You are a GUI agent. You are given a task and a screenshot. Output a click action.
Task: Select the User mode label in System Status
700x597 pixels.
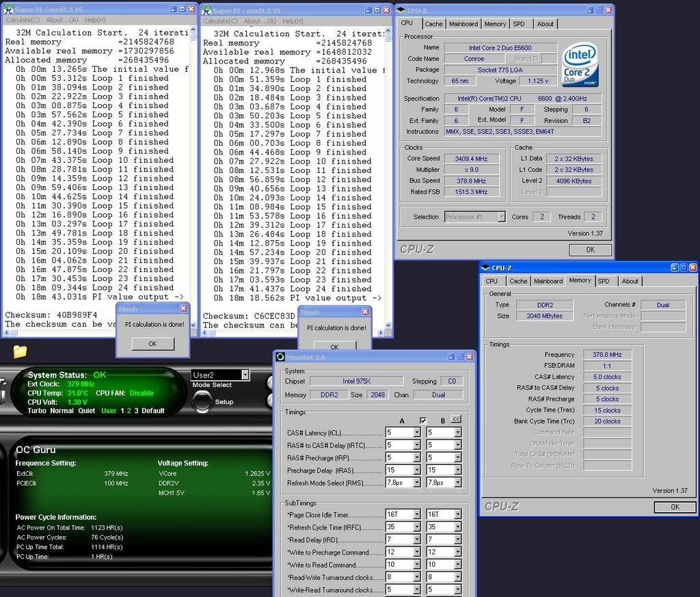109,411
